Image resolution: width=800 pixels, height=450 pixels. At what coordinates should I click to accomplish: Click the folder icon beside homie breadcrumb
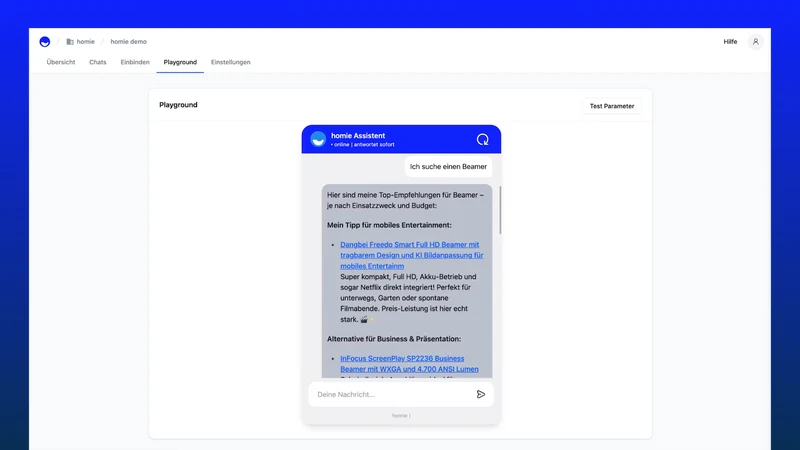(x=70, y=42)
